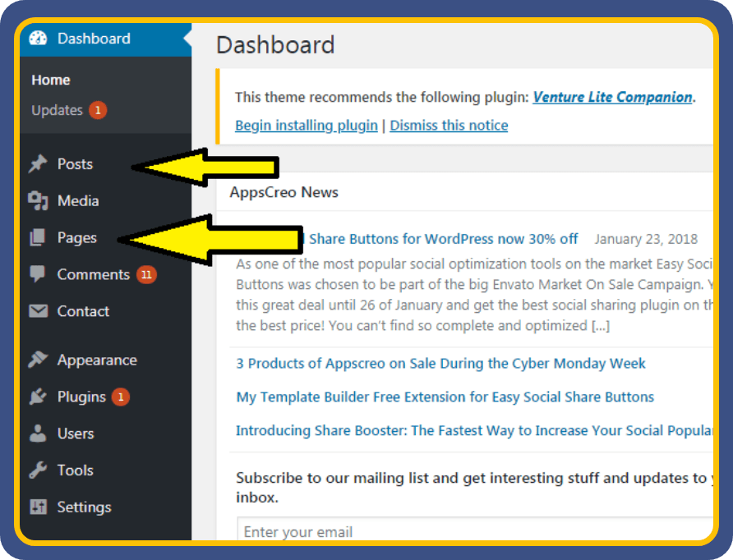Dismiss this notice via the link
733x560 pixels.
449,126
